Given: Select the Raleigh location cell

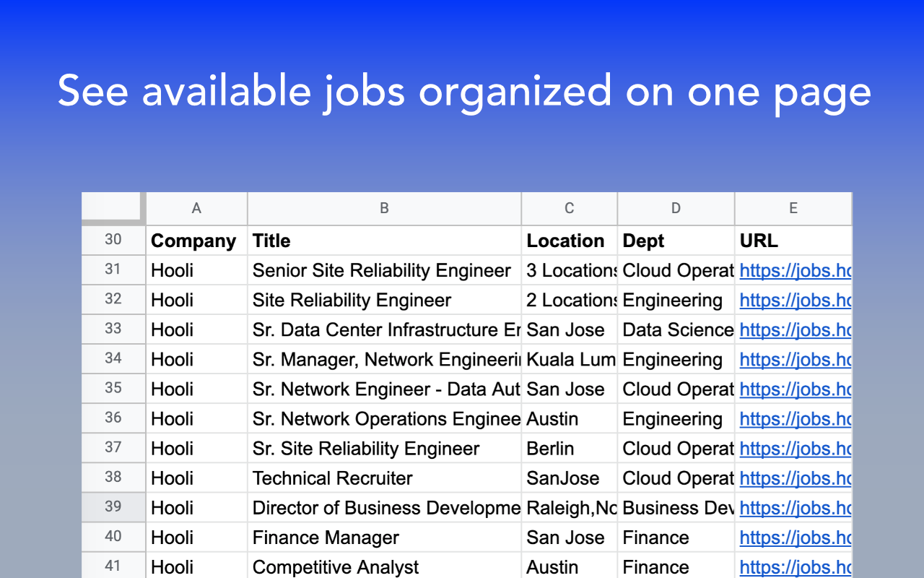Looking at the screenshot, I should (x=570, y=507).
